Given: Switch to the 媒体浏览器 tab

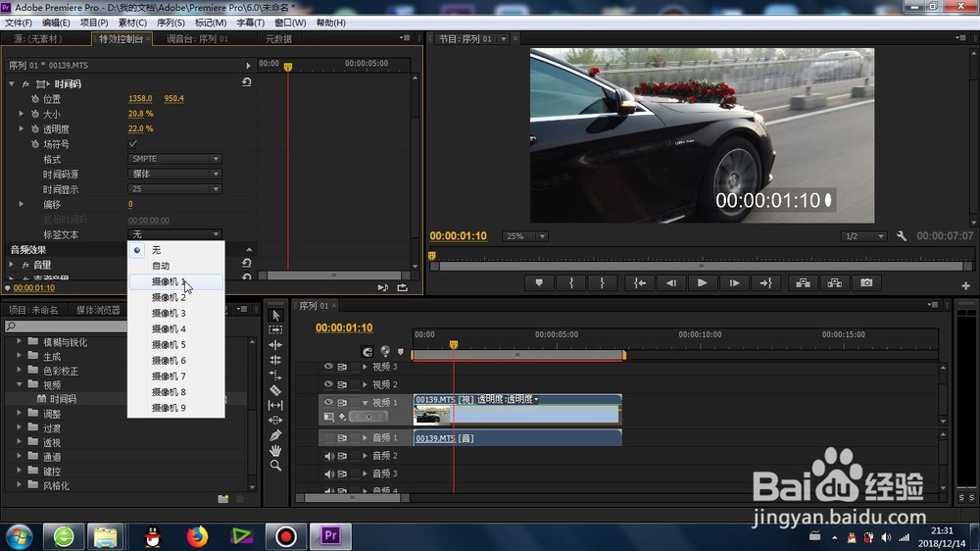Looking at the screenshot, I should (x=97, y=310).
